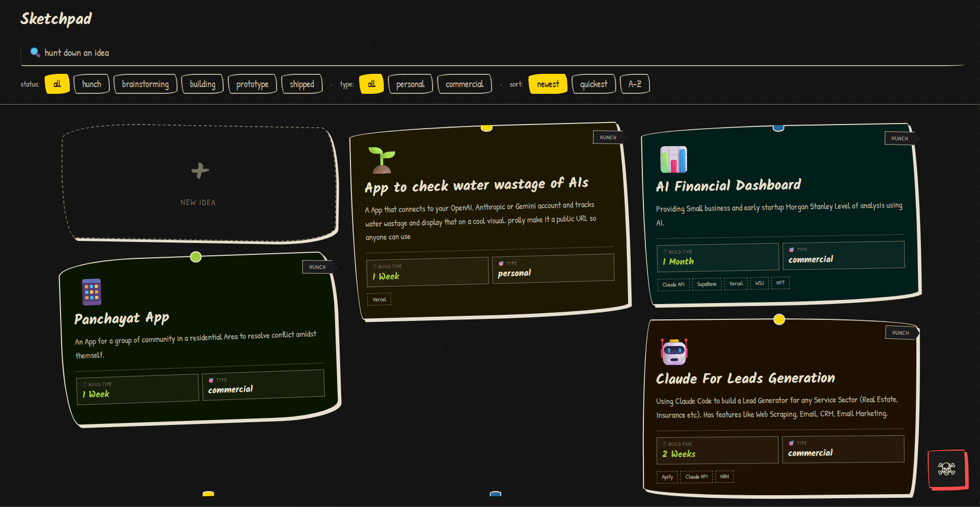This screenshot has width=980, height=507.
Task: Create a NEW IDEA card
Action: point(200,184)
